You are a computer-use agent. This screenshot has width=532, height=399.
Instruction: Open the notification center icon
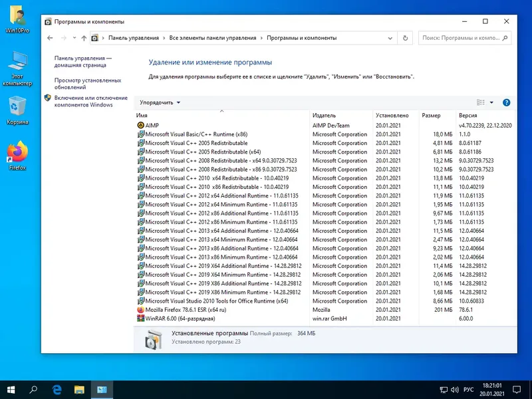517,390
